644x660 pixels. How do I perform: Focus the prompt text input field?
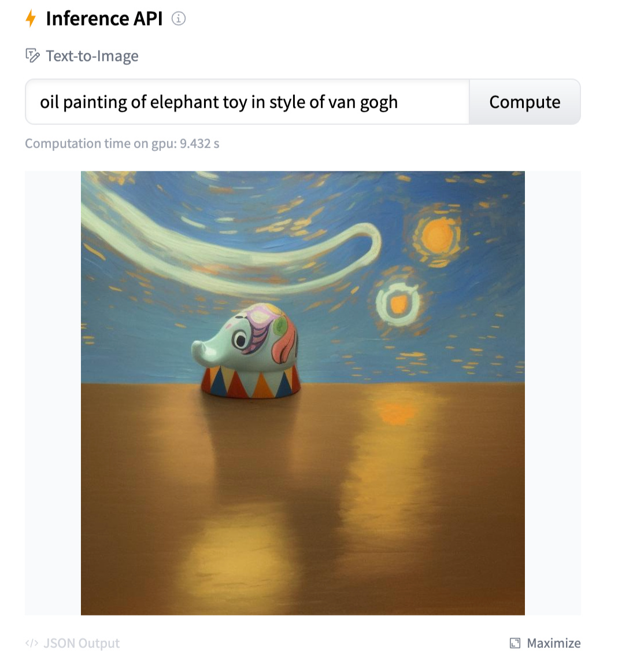[247, 102]
